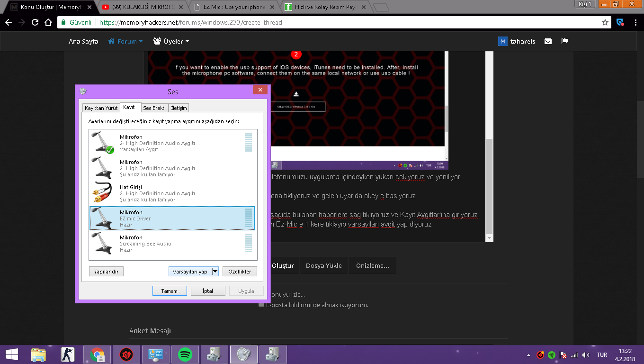The height and width of the screenshot is (364, 644).
Task: Switch input language via TUR indicator
Action: pyautogui.click(x=601, y=355)
